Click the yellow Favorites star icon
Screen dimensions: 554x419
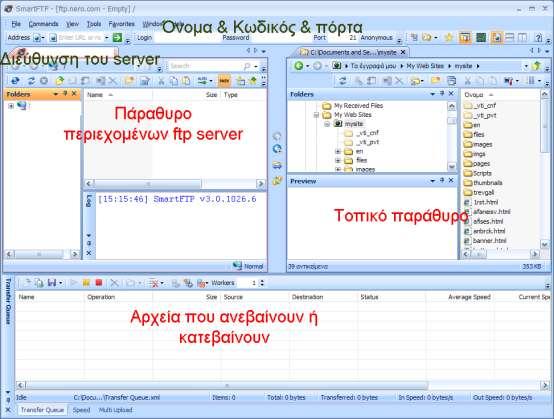[449, 37]
